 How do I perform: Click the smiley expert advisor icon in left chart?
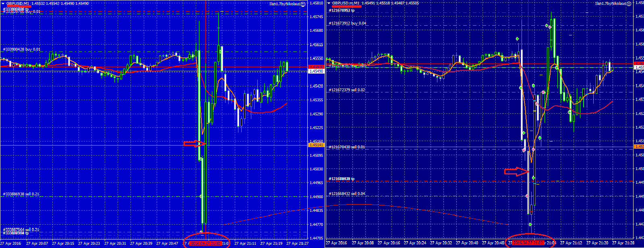pyautogui.click(x=303, y=4)
